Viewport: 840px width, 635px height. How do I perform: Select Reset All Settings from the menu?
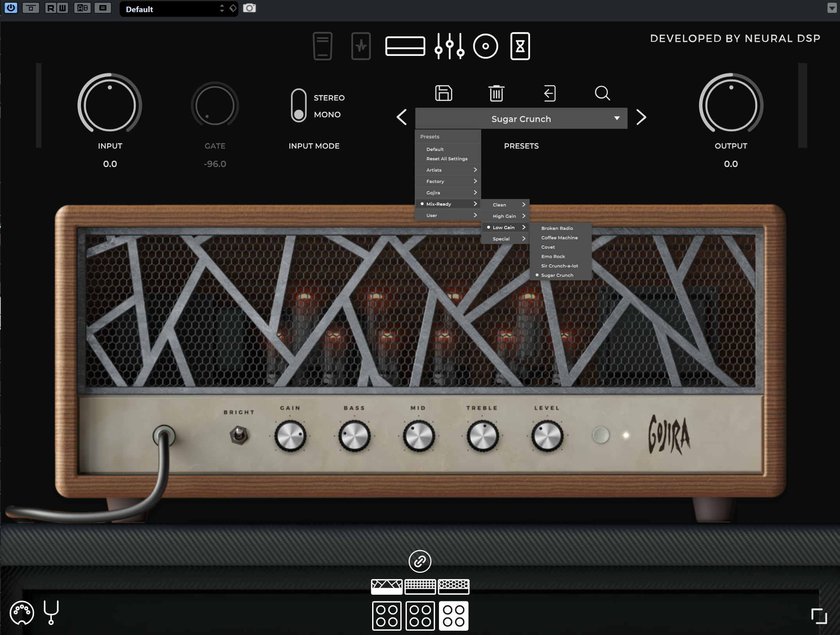tap(446, 158)
